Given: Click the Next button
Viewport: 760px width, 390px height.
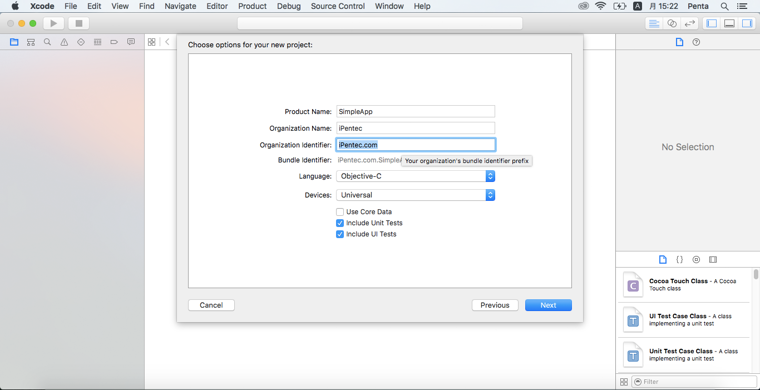Looking at the screenshot, I should [548, 305].
